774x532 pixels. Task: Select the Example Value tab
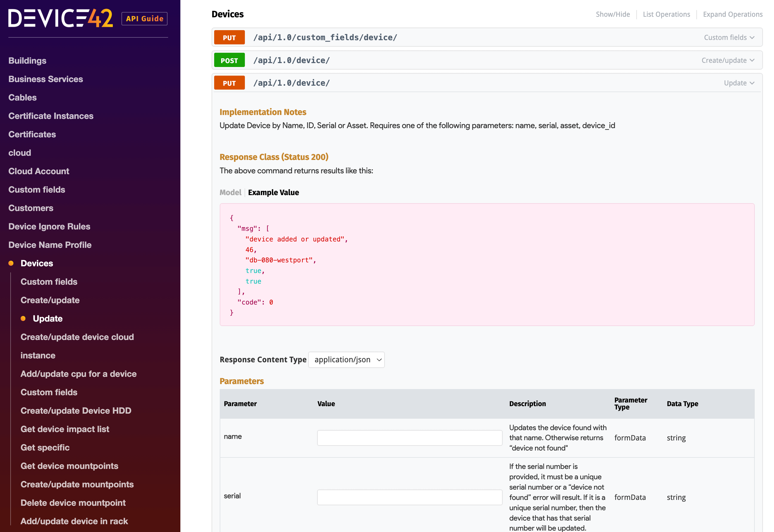(x=273, y=192)
